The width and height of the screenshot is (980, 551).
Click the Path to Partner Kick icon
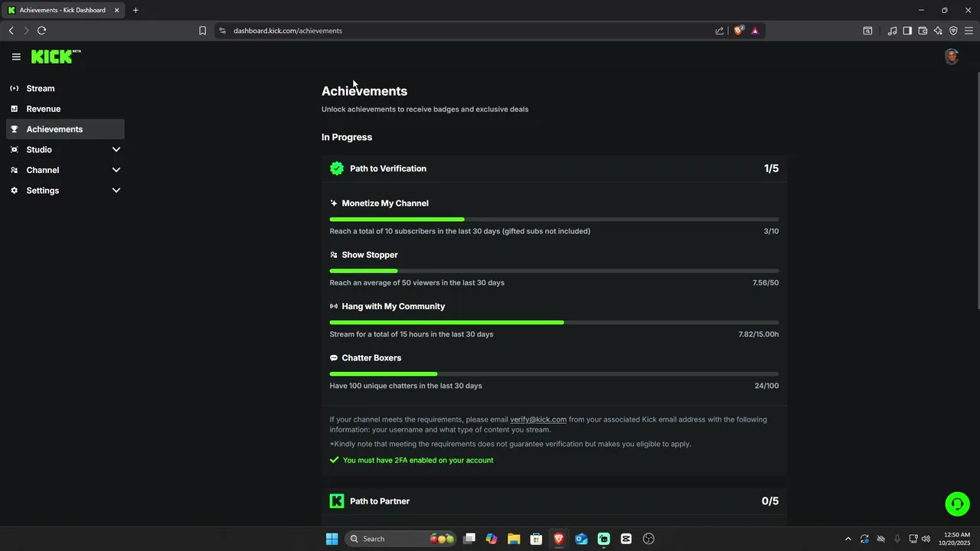coord(337,501)
